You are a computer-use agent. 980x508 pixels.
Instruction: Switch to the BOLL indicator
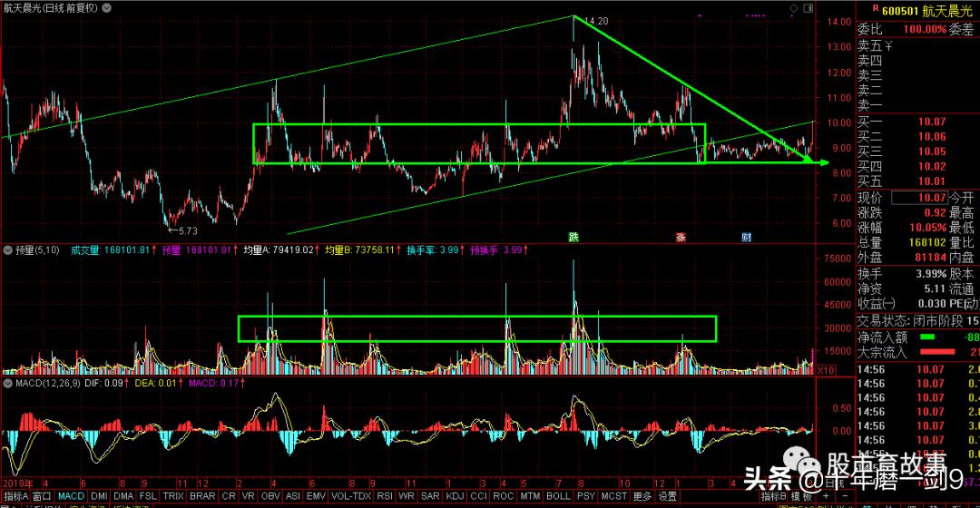click(558, 496)
